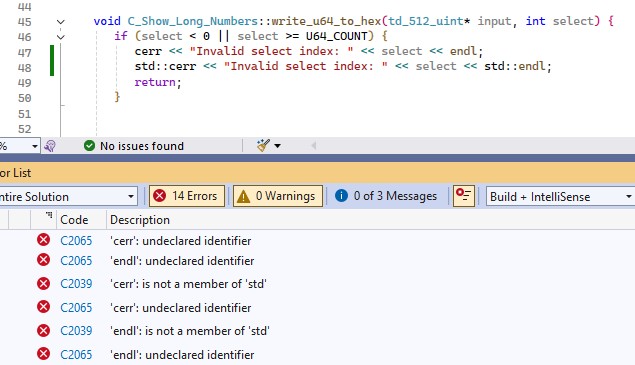635x365 pixels.
Task: Collapse the function fold at line 45
Action: [61, 22]
